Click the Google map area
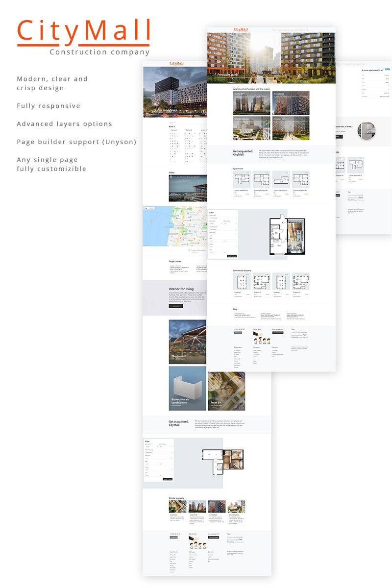Image resolution: width=392 pixels, height=588 pixels. tap(174, 226)
